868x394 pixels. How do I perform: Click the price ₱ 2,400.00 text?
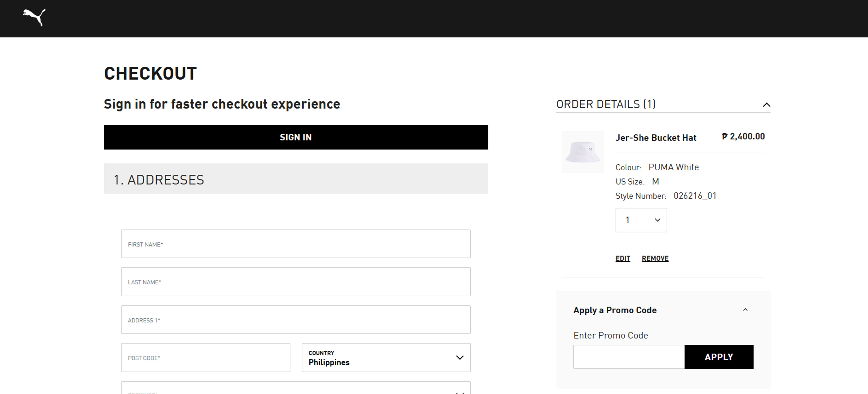(743, 137)
